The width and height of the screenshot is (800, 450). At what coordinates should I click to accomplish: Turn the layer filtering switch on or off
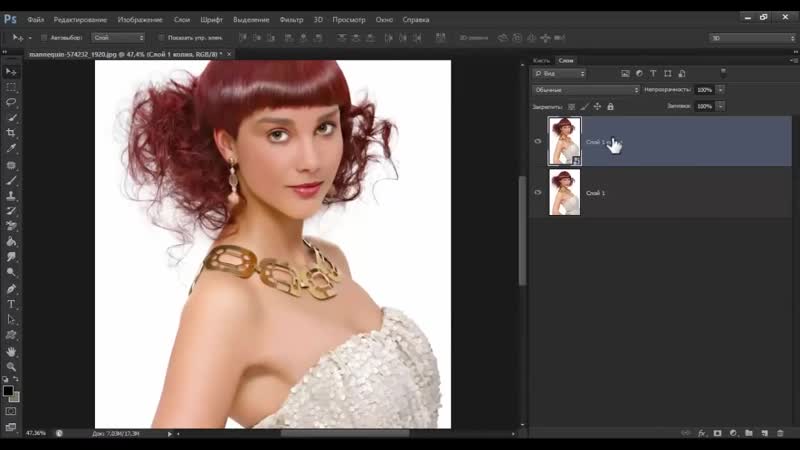click(x=723, y=73)
